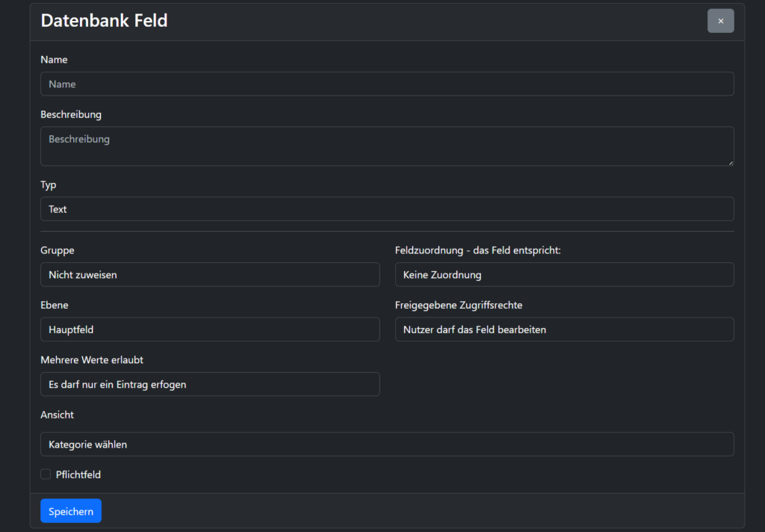Click into the Name input field
This screenshot has height=532, width=765.
tap(386, 84)
